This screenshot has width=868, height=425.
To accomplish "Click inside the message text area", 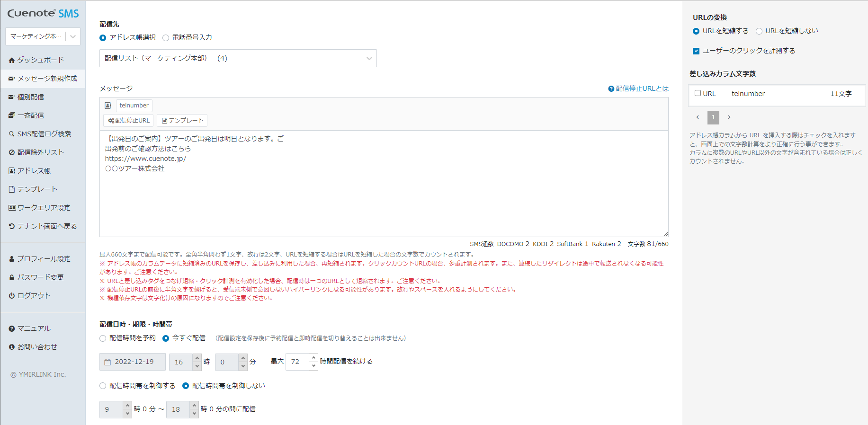I will coord(384,199).
